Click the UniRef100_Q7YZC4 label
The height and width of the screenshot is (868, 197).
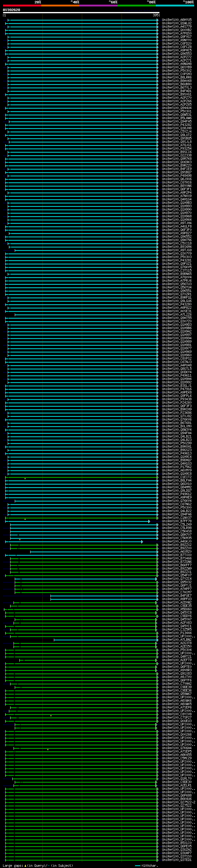177,579
